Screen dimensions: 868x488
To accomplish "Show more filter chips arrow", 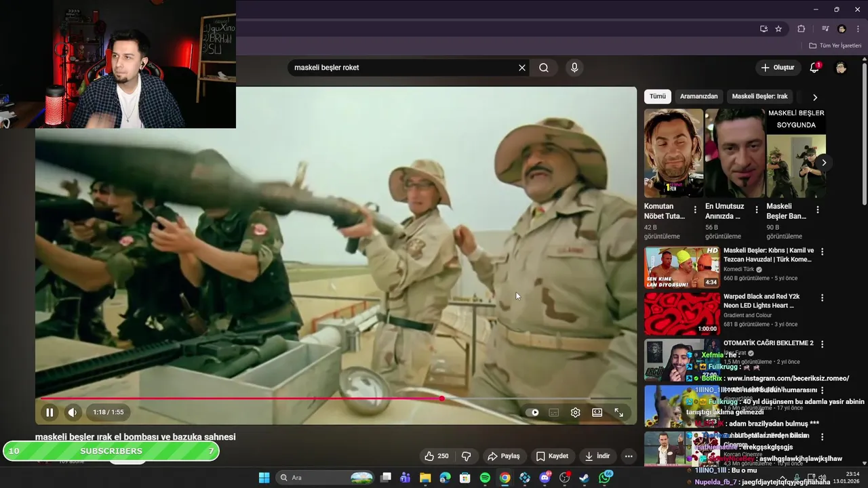I will [x=814, y=97].
